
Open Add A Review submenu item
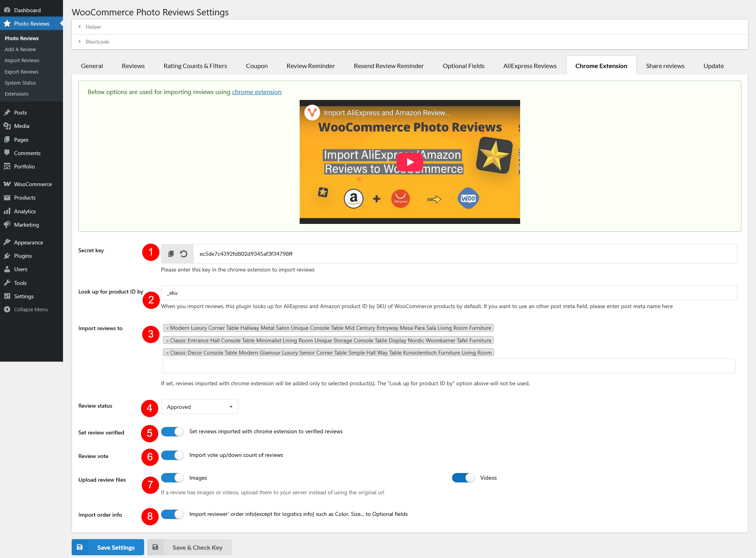coord(20,49)
